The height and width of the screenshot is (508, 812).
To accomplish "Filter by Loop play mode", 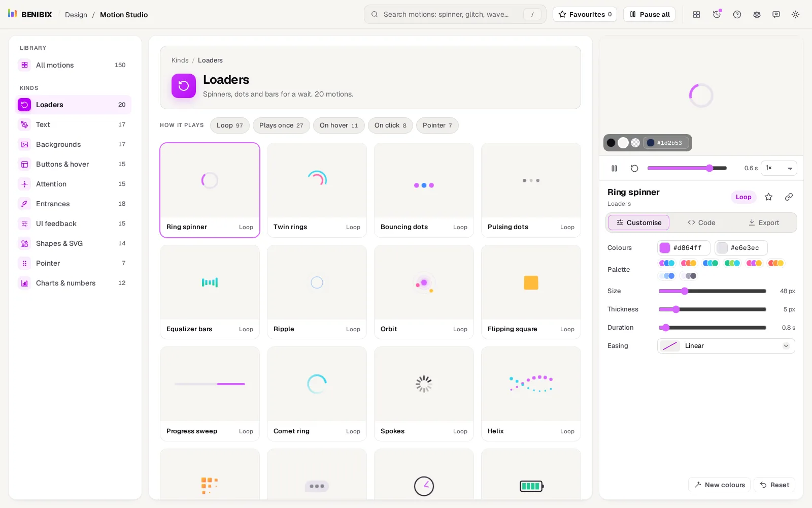I will point(230,125).
